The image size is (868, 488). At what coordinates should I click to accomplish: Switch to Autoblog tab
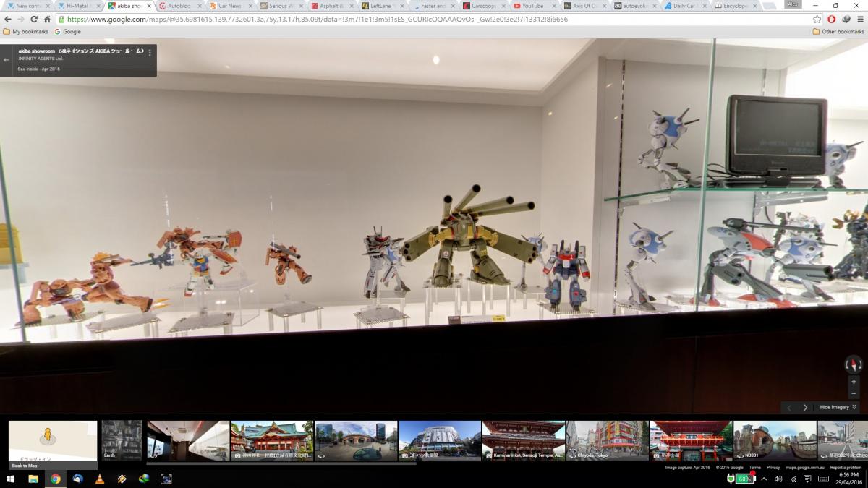181,6
